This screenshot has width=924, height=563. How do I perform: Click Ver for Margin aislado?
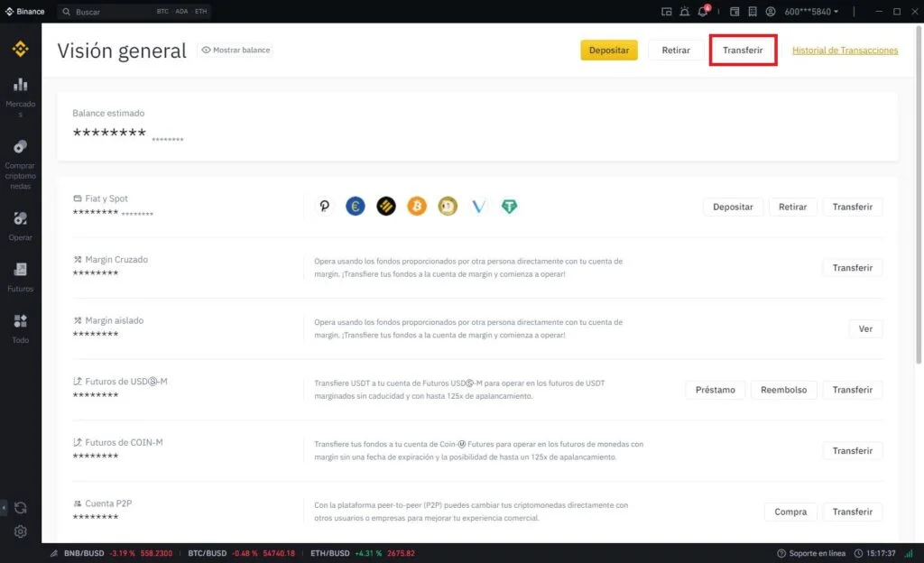tap(865, 328)
